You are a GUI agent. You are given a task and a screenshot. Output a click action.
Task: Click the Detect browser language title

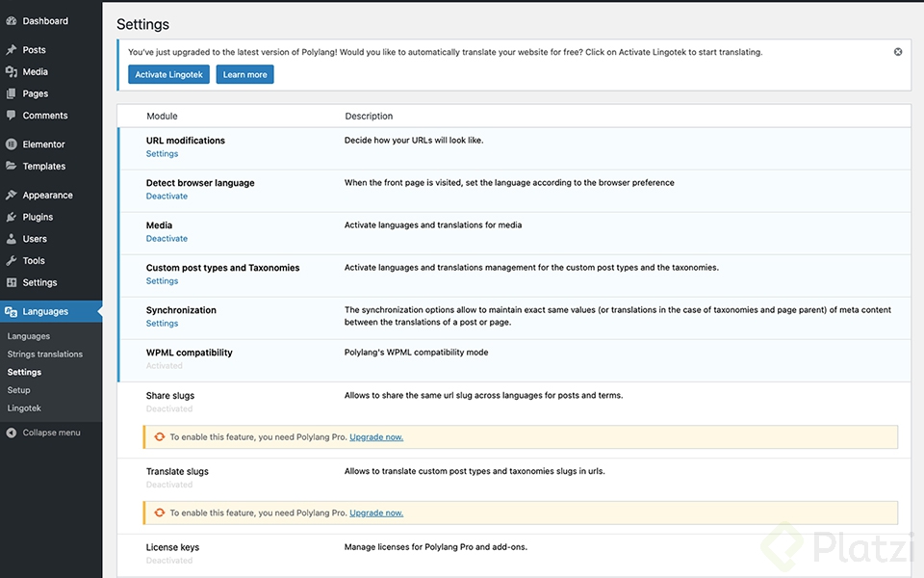(x=200, y=183)
